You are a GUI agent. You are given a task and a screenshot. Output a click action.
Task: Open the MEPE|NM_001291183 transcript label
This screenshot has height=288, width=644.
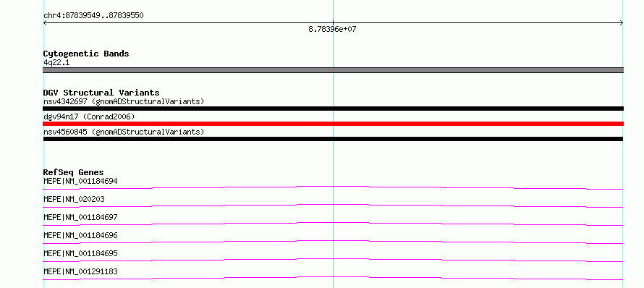coord(80,271)
